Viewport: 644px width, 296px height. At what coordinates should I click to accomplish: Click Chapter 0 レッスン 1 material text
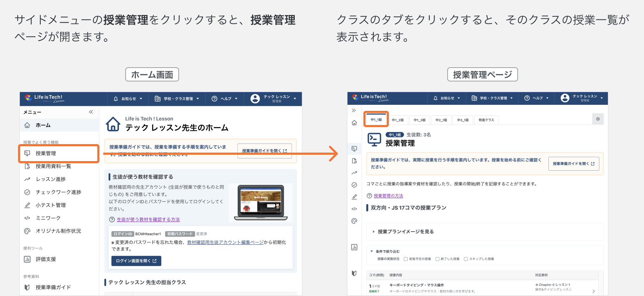[554, 285]
